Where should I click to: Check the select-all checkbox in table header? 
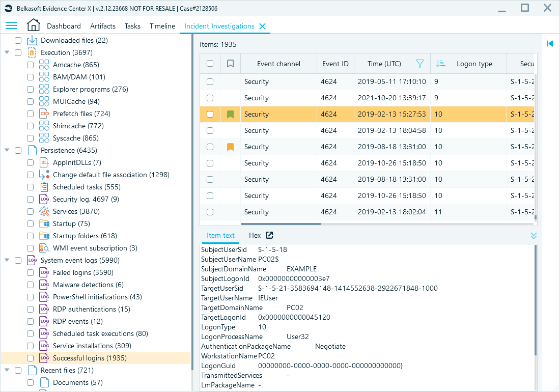[210, 64]
